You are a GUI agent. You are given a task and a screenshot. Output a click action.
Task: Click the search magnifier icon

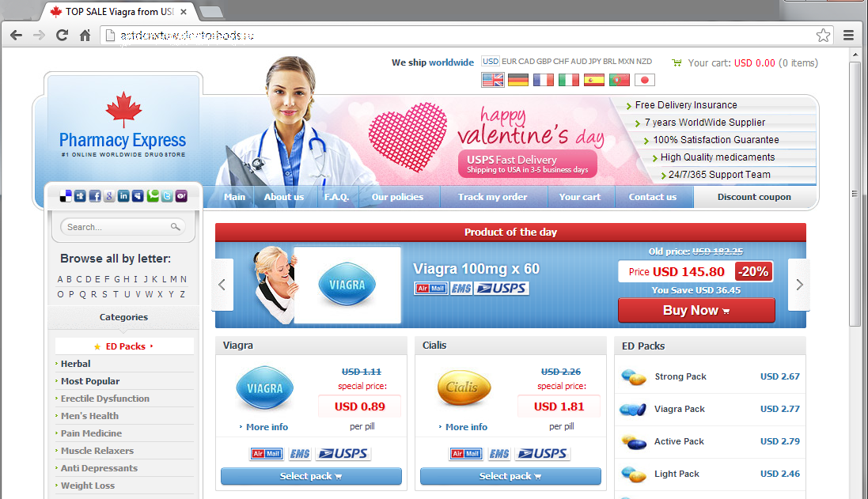176,227
